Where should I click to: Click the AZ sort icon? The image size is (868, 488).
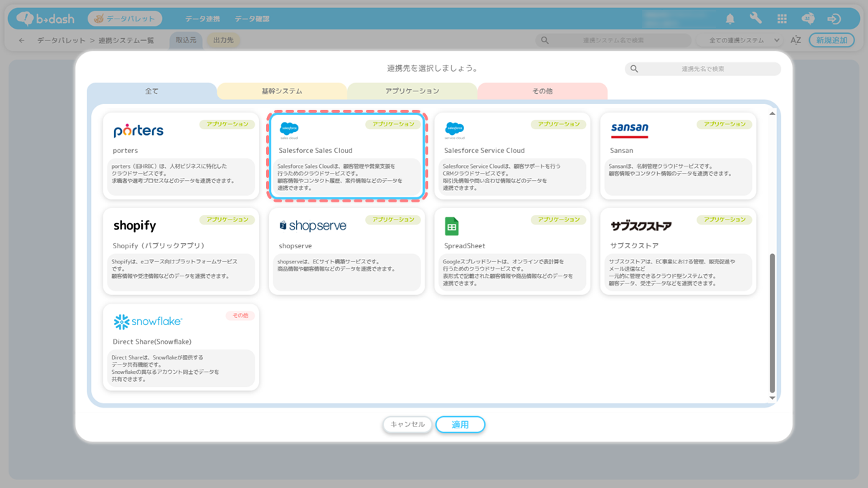pos(796,40)
